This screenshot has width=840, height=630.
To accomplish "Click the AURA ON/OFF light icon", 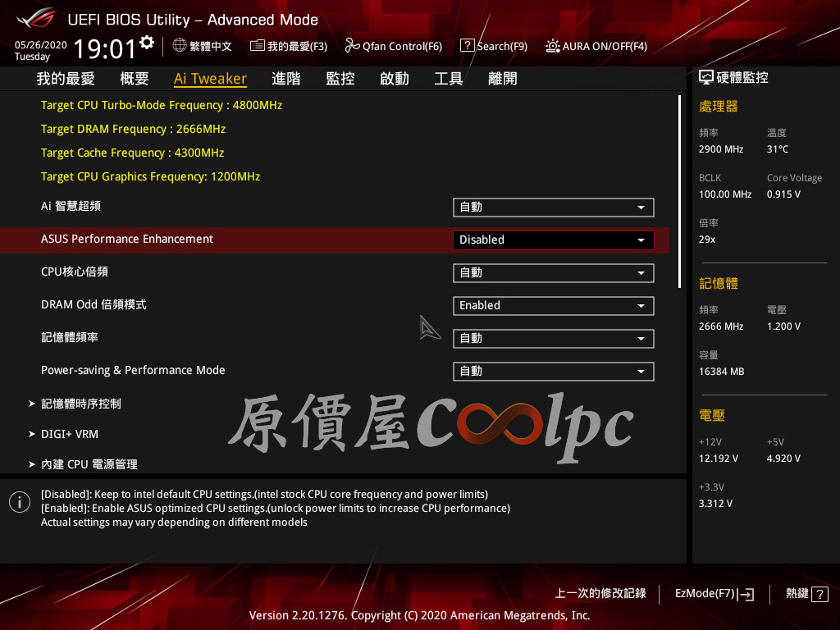I will click(x=552, y=46).
